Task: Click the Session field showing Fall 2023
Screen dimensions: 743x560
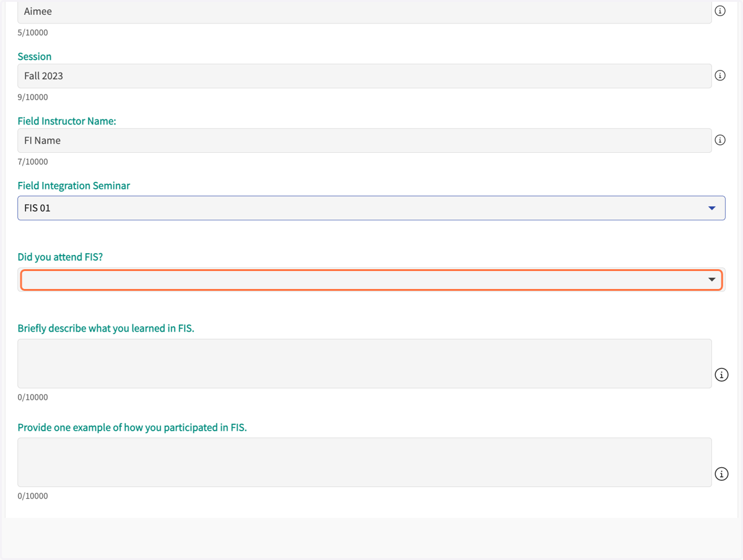Action: (365, 76)
